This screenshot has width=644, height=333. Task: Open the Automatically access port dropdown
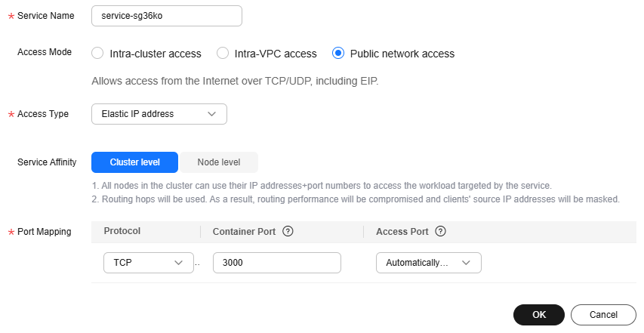point(428,263)
